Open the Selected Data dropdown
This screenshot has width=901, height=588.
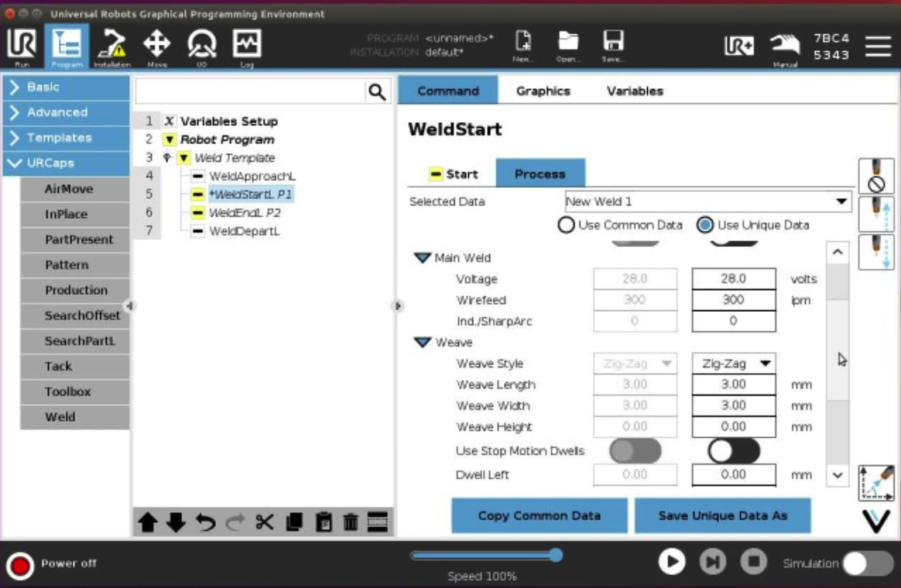coord(708,202)
